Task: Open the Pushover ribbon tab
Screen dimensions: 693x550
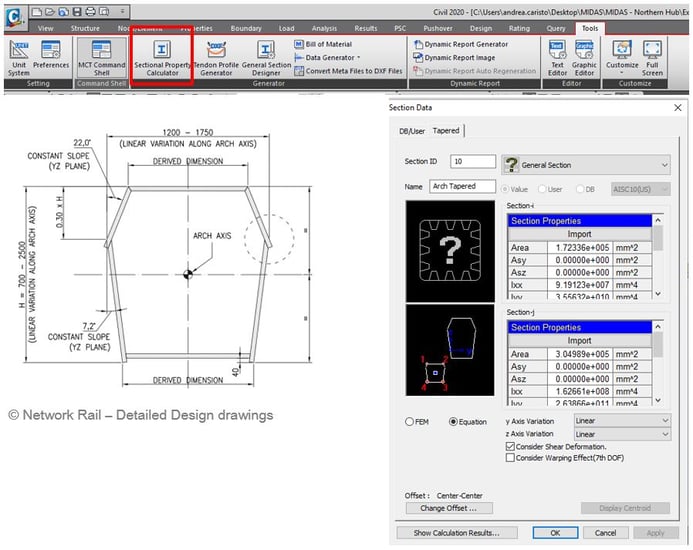Action: (x=438, y=28)
